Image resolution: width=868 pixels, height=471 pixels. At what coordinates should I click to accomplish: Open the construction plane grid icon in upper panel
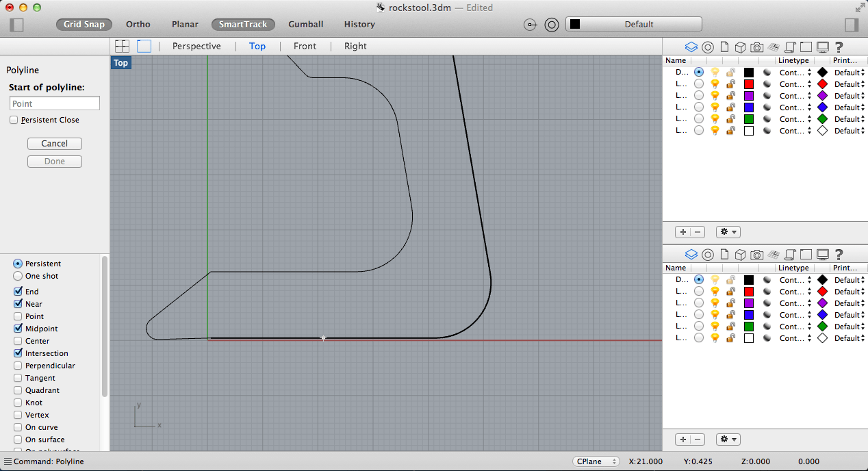[774, 47]
